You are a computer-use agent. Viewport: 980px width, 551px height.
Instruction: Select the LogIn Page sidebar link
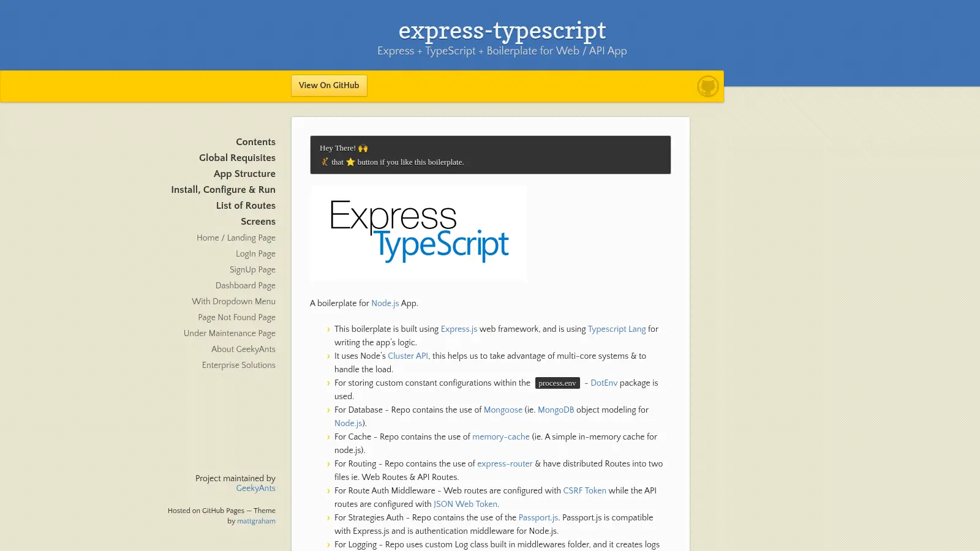(255, 254)
